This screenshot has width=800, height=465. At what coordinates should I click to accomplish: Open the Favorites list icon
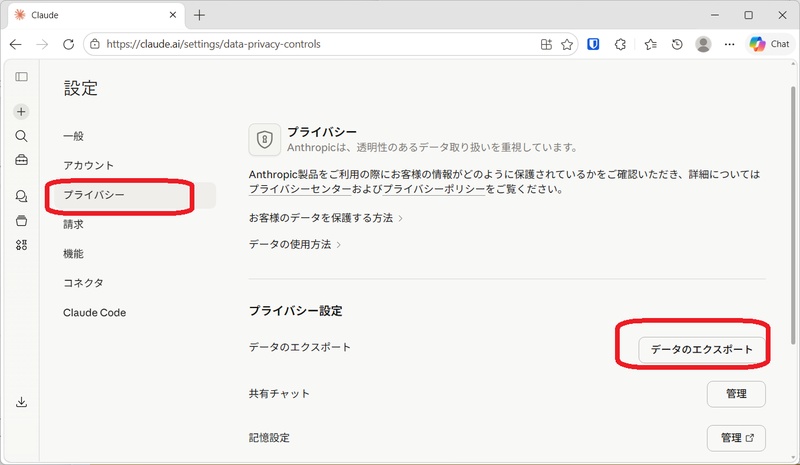(x=651, y=44)
